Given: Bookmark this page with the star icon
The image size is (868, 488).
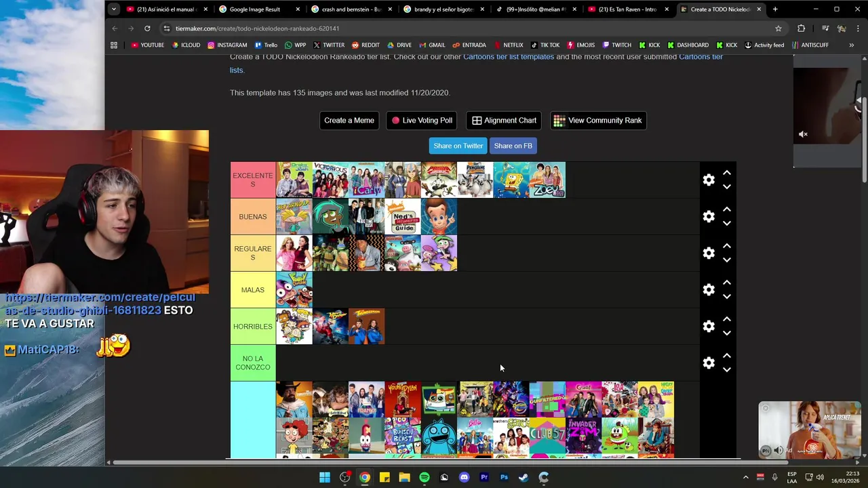Looking at the screenshot, I should tap(778, 28).
